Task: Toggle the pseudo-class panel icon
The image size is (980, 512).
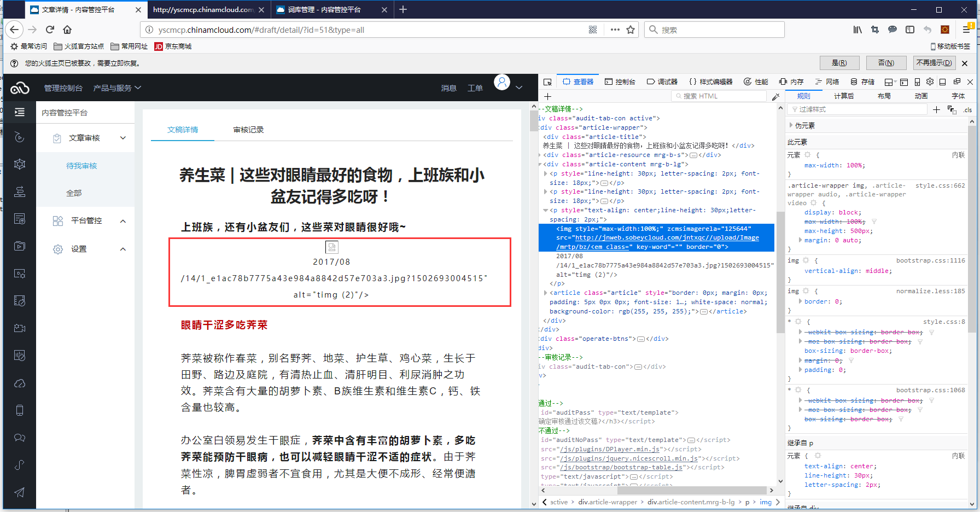Action: point(952,110)
